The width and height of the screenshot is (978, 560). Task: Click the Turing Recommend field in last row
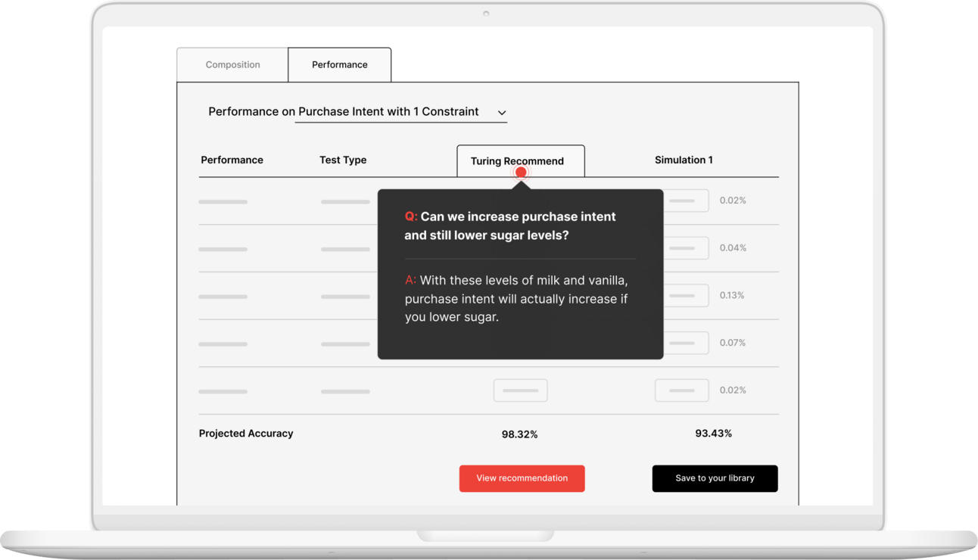pos(521,390)
